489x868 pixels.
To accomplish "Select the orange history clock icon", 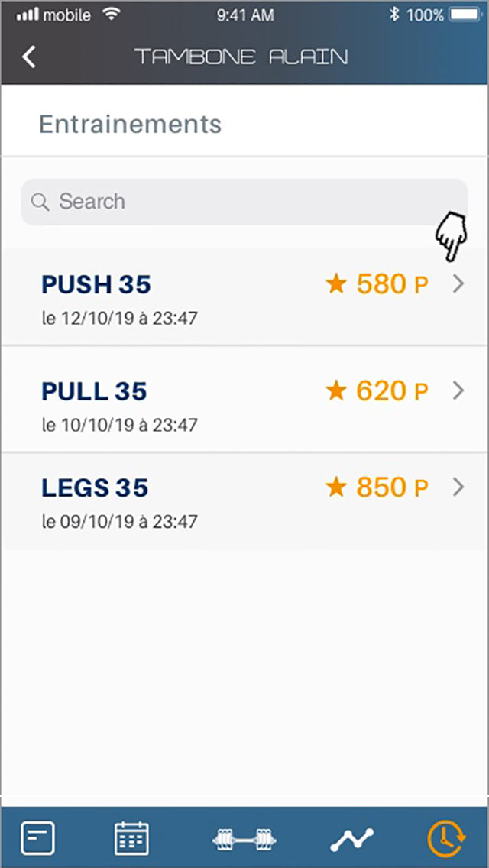I will coord(446,838).
